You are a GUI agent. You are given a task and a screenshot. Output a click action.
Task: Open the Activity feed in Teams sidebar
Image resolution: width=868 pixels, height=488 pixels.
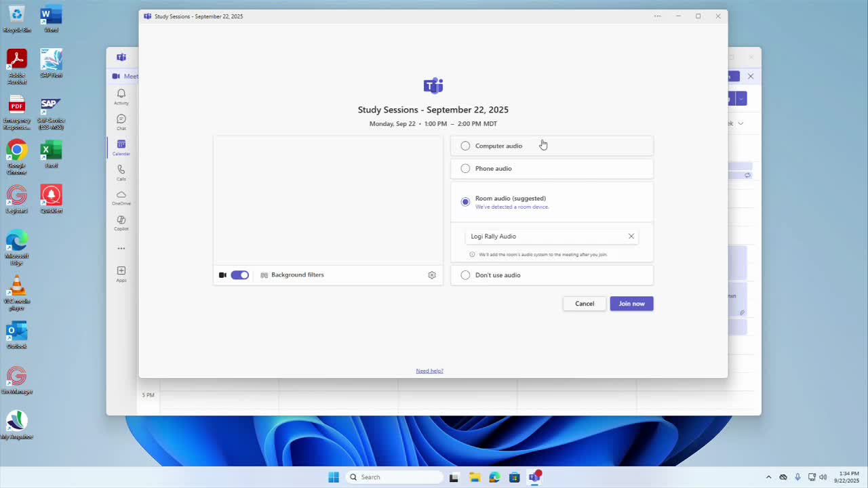[121, 96]
